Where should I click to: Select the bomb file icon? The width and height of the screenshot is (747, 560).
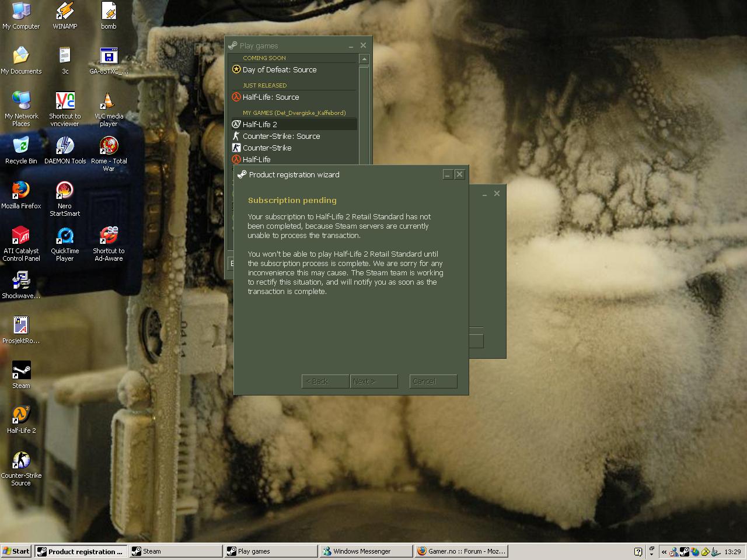point(109,16)
